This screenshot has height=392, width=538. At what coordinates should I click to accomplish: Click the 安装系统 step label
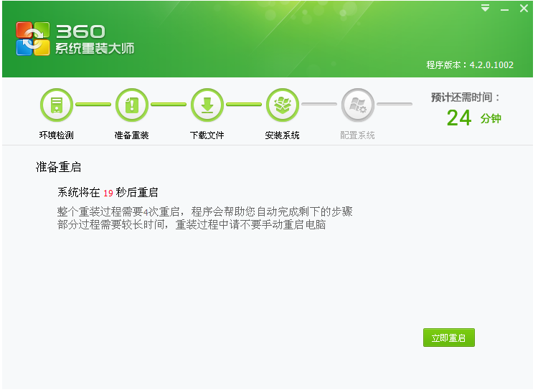(282, 135)
